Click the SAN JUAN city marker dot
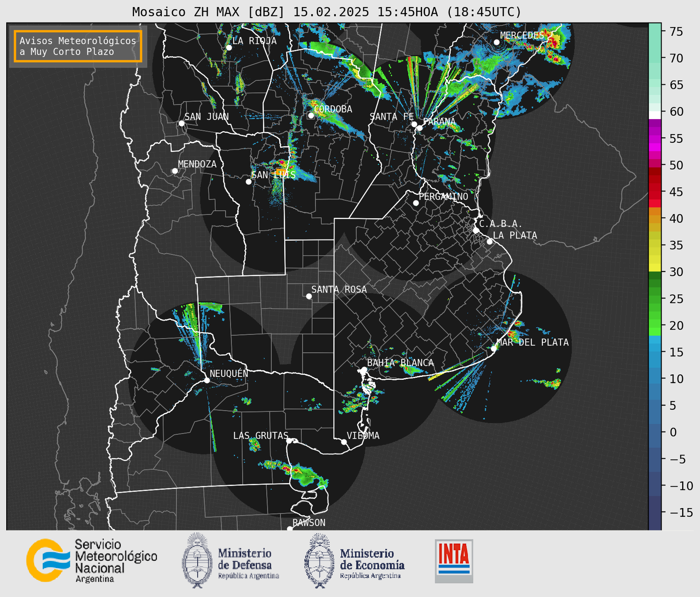This screenshot has height=597, width=700. coord(181,123)
